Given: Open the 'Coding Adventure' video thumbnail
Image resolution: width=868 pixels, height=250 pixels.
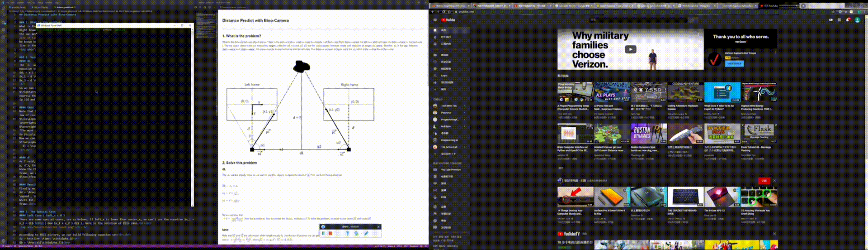Looking at the screenshot, I should (685, 92).
